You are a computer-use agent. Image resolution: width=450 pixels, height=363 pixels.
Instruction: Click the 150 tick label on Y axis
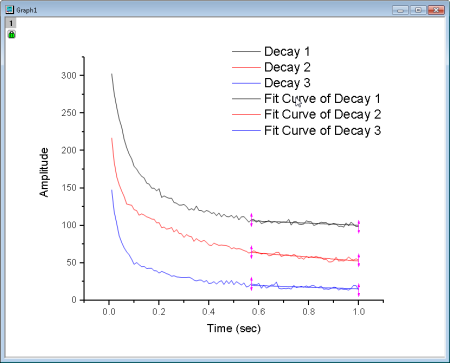tap(69, 188)
